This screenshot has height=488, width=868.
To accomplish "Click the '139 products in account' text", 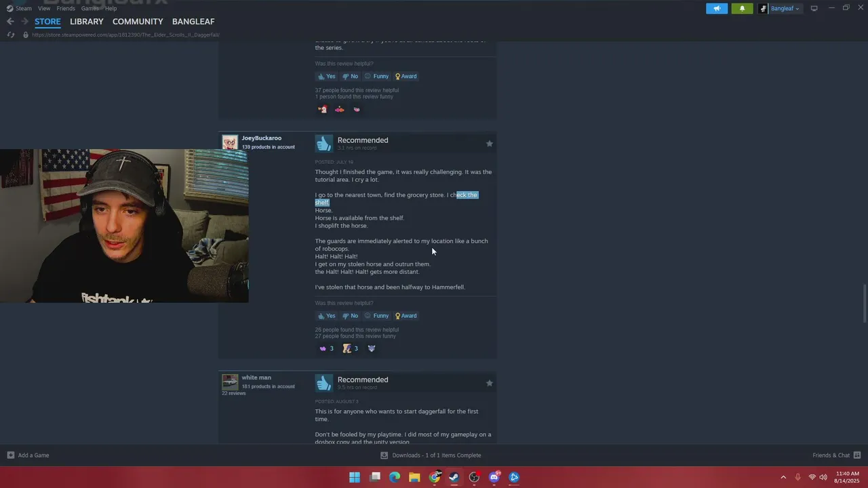I will pos(269,147).
